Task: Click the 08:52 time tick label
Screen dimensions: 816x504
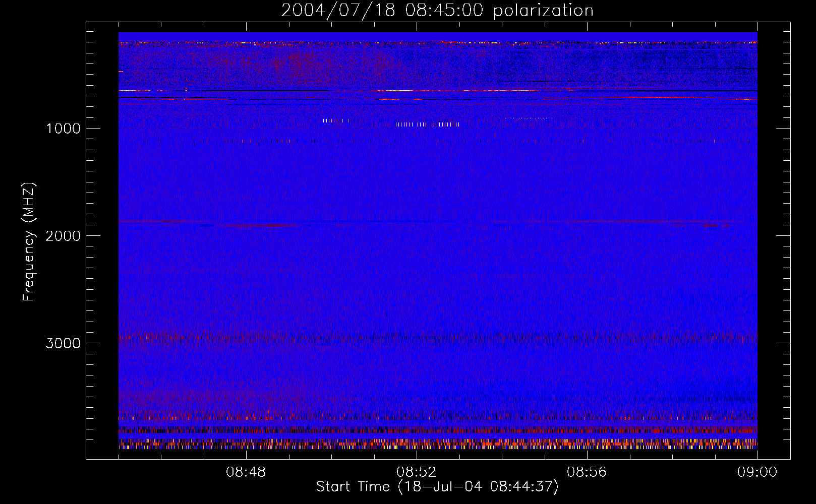Action: coord(417,472)
